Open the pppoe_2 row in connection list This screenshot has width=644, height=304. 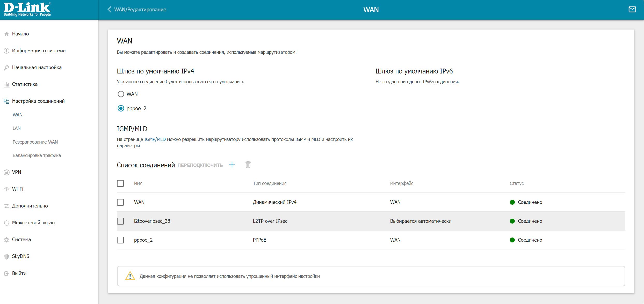tap(143, 240)
